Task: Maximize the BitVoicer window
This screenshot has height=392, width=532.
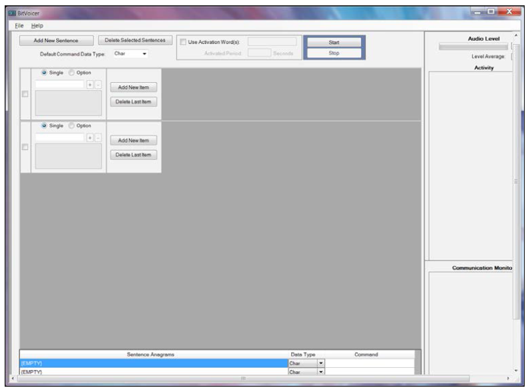Action: click(491, 11)
